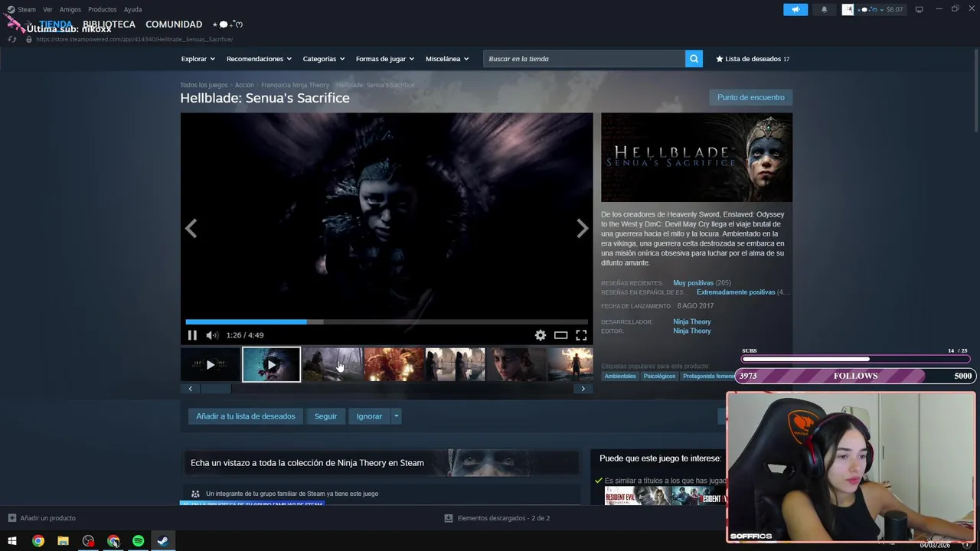Open the Recomendaciones dropdown
This screenshot has width=980, height=551.
tap(259, 59)
